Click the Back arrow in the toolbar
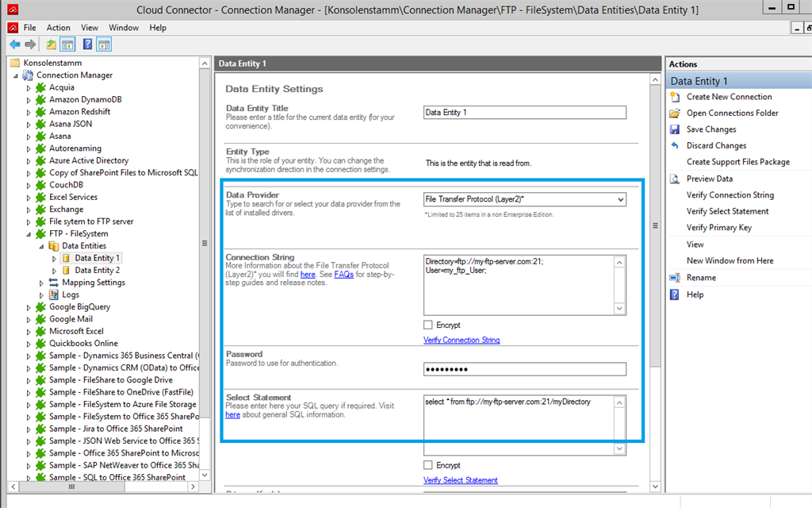The height and width of the screenshot is (508, 812). point(14,44)
